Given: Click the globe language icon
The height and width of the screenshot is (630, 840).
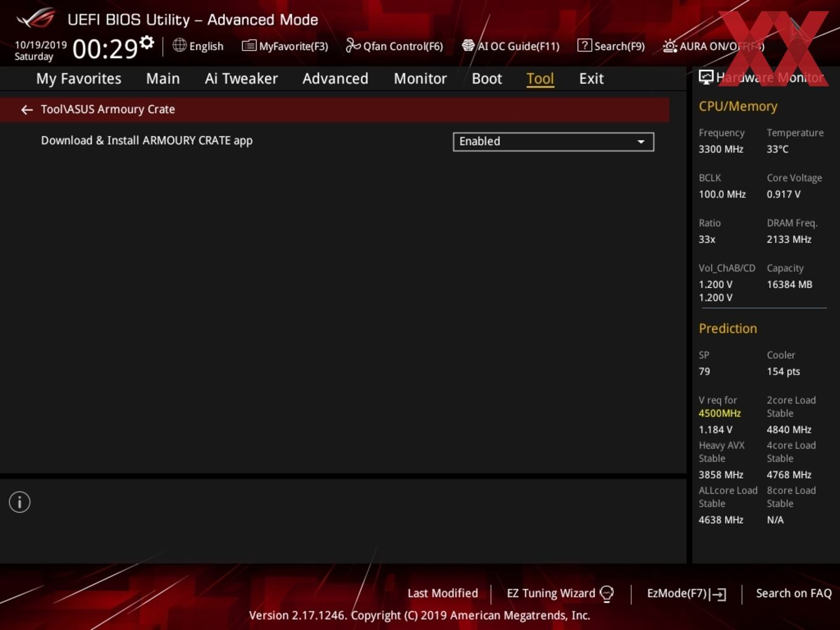Looking at the screenshot, I should pyautogui.click(x=179, y=45).
